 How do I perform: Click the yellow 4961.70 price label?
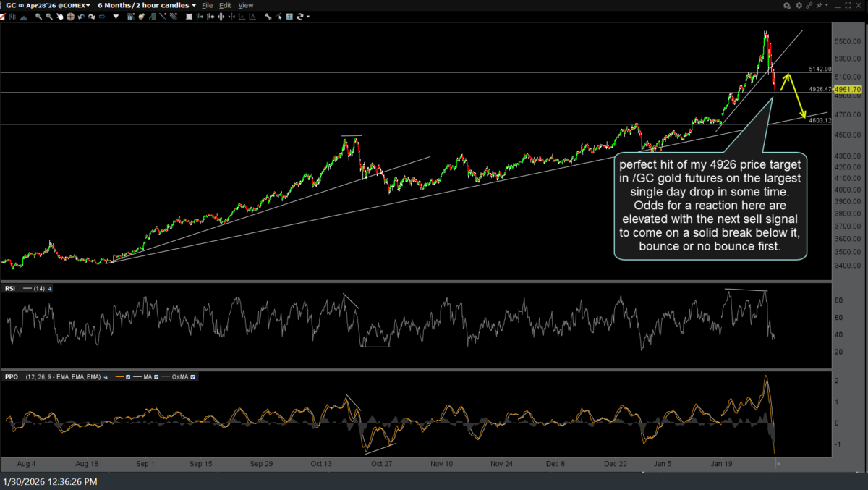coord(848,89)
